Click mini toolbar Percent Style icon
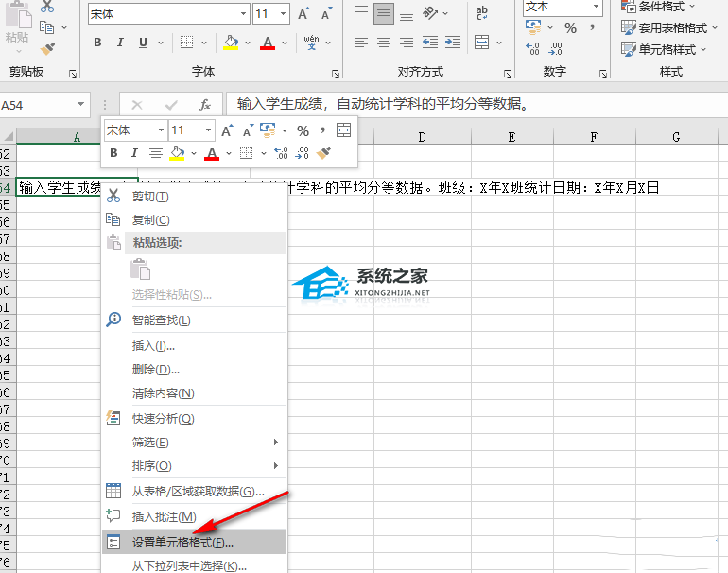 tap(303, 130)
